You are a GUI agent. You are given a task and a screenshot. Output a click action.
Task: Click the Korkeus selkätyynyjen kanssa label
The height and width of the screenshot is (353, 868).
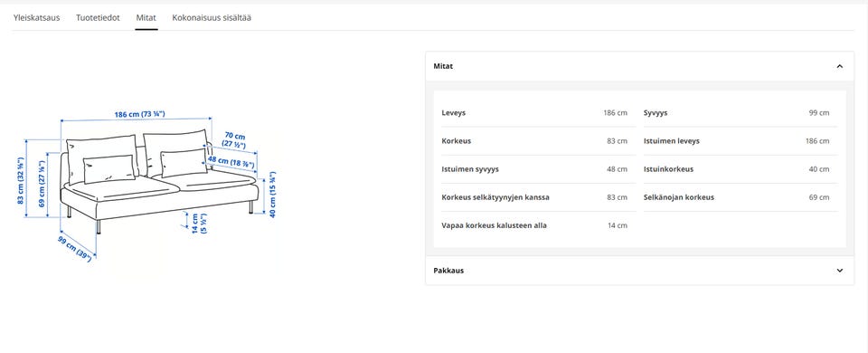495,197
